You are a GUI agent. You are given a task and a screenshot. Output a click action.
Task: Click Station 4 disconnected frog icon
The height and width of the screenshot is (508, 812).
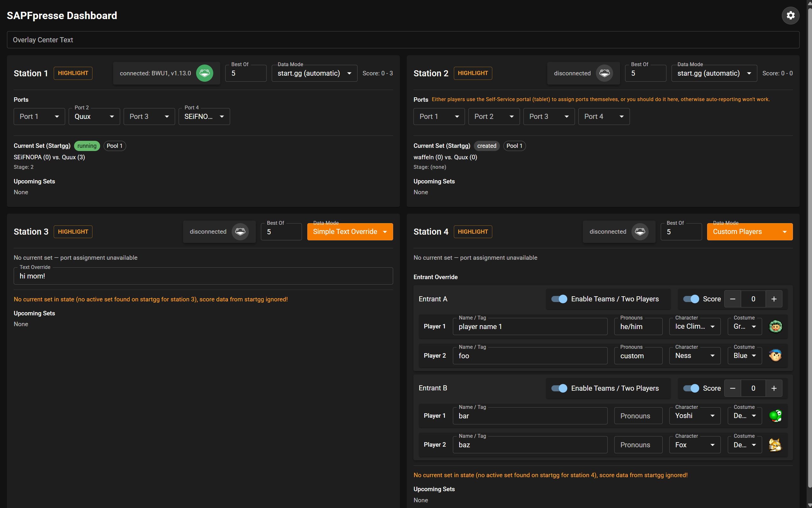click(640, 231)
